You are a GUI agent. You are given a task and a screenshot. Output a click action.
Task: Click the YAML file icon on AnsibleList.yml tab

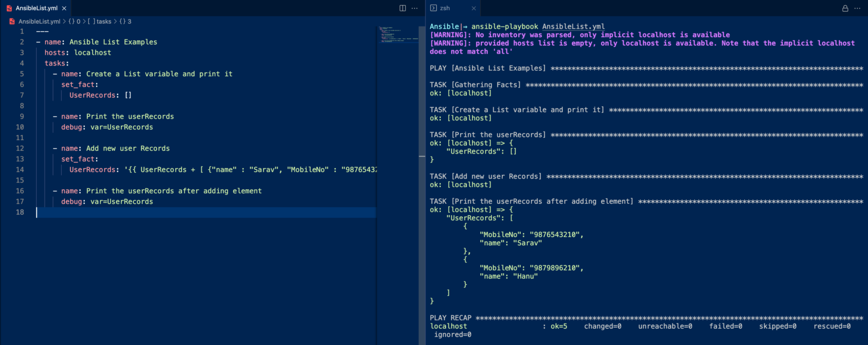tap(9, 8)
